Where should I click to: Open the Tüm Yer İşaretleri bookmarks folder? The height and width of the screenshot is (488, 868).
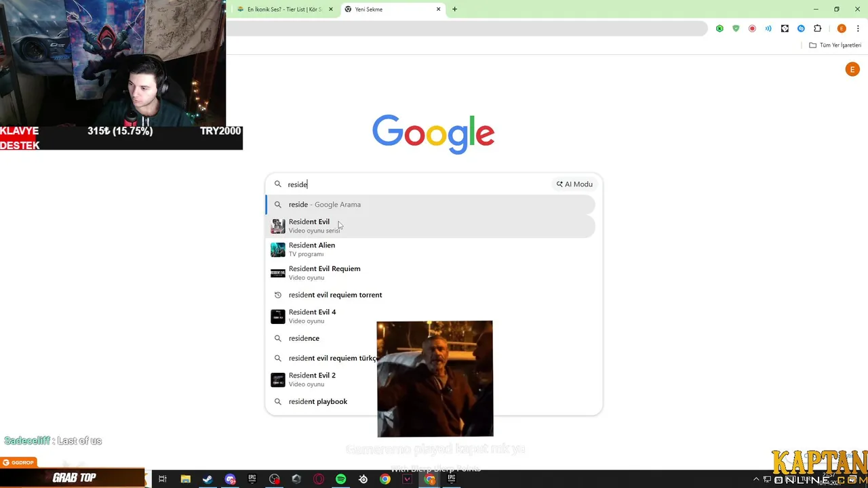835,45
